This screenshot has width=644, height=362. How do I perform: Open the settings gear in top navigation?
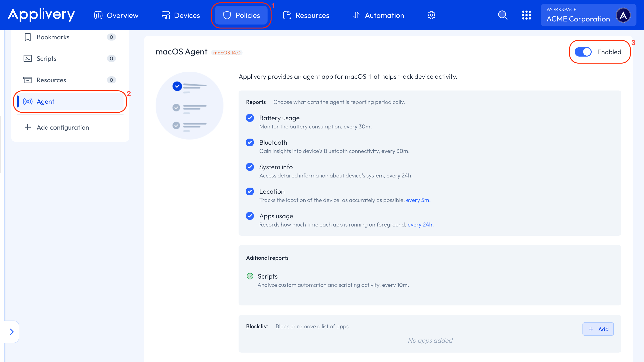(431, 15)
